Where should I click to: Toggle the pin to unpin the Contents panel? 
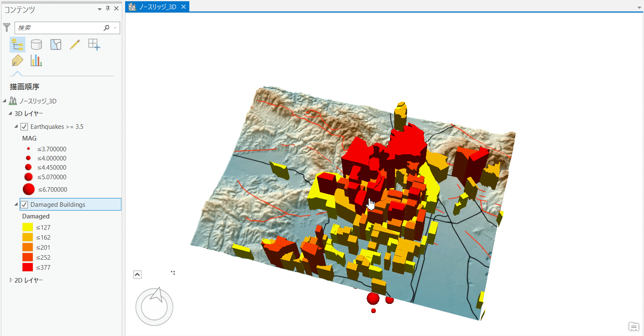(108, 8)
